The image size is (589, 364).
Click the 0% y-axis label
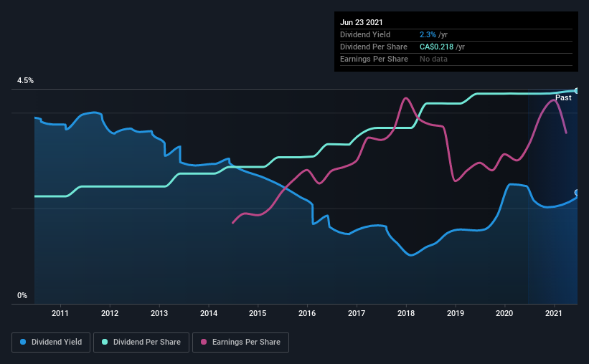coord(22,295)
